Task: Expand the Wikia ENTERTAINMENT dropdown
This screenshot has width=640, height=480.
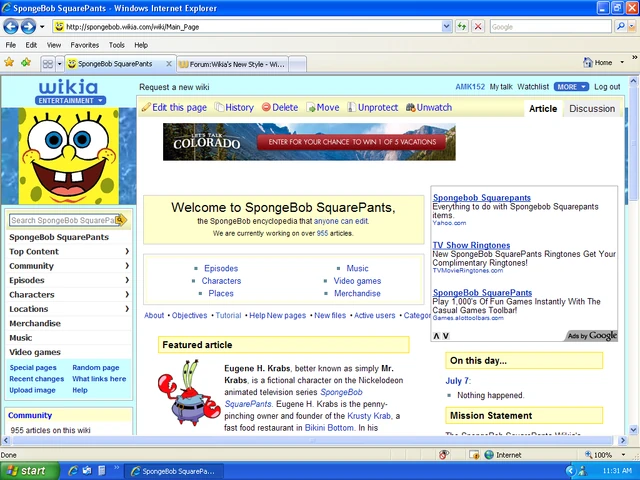Action: pyautogui.click(x=71, y=100)
